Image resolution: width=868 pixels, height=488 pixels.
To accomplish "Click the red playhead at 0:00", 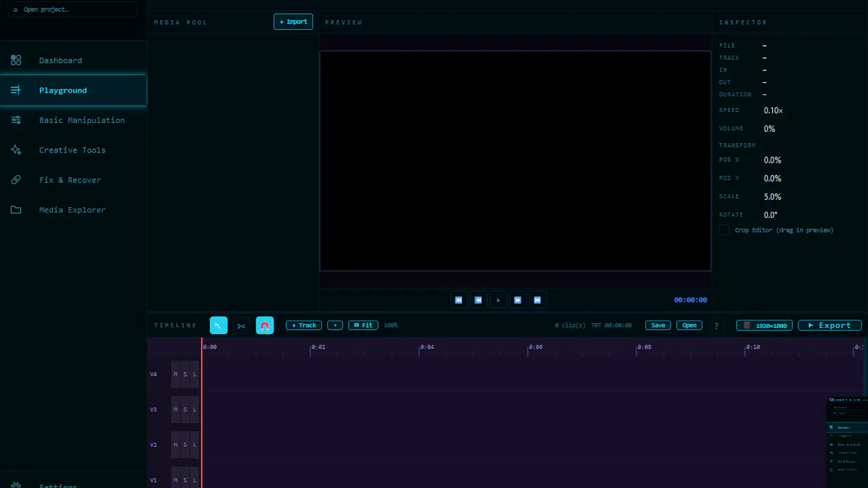I will pyautogui.click(x=202, y=413).
